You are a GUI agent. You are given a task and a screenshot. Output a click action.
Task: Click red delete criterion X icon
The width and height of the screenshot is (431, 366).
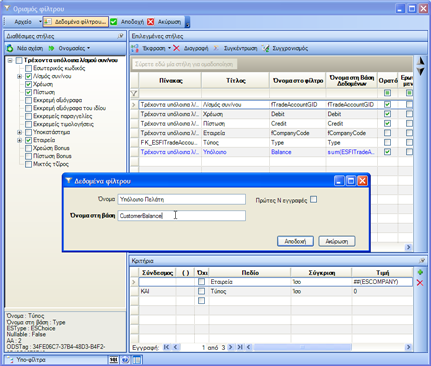coord(420,283)
